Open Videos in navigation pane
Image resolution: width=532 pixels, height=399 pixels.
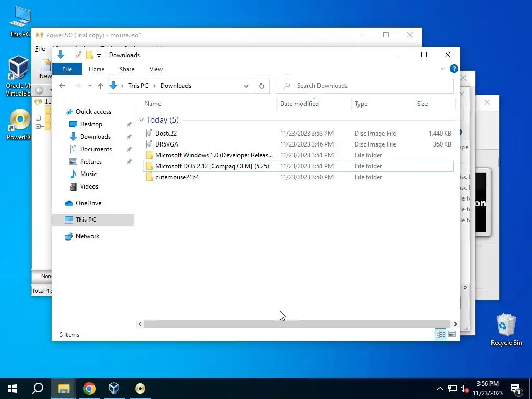(89, 187)
